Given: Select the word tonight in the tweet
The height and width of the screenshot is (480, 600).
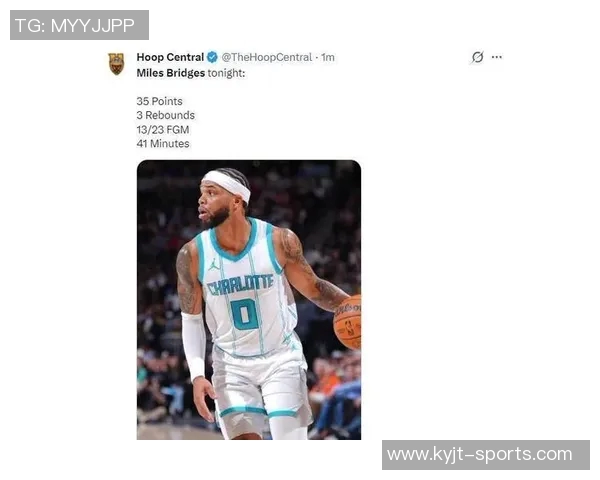Looking at the screenshot, I should (226, 73).
